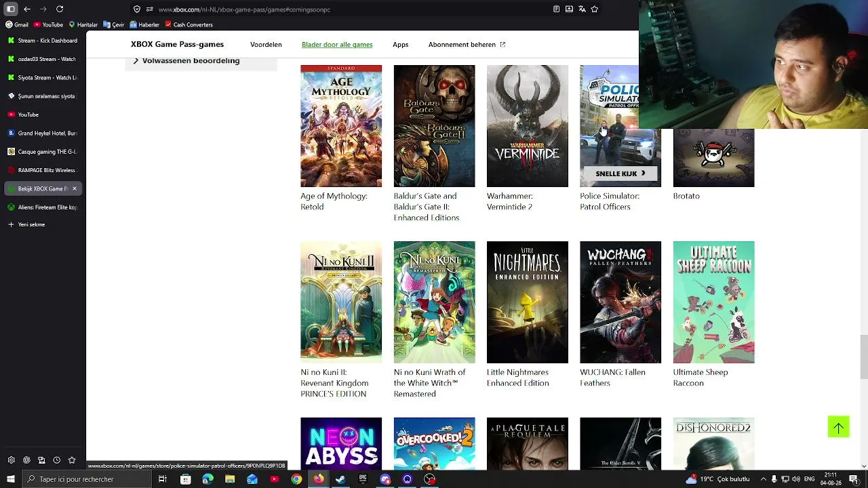
Task: Click the translate page icon
Action: tap(582, 9)
